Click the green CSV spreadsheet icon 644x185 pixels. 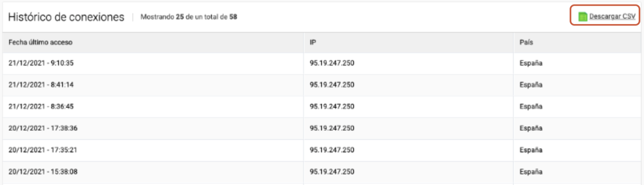(582, 17)
